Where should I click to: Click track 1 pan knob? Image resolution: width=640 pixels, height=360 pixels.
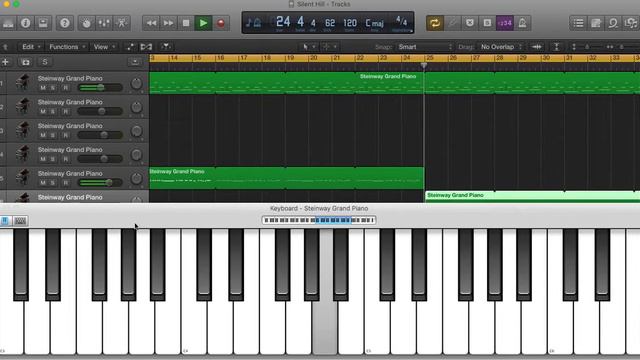[136, 83]
